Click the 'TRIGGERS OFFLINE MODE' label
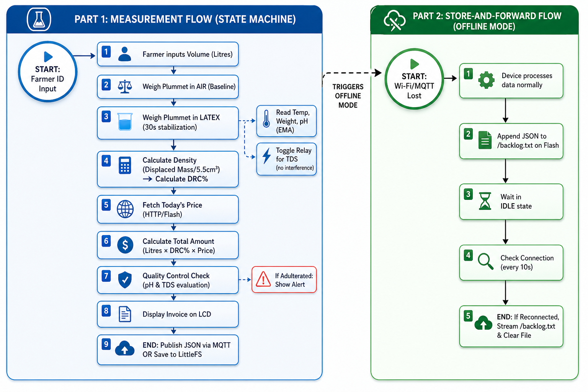Screen dimensions: 588x392 pos(348,96)
